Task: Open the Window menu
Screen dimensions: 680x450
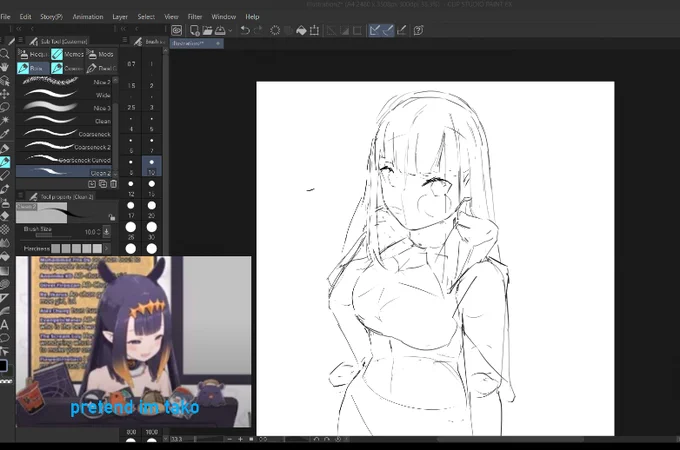Action: [223, 16]
